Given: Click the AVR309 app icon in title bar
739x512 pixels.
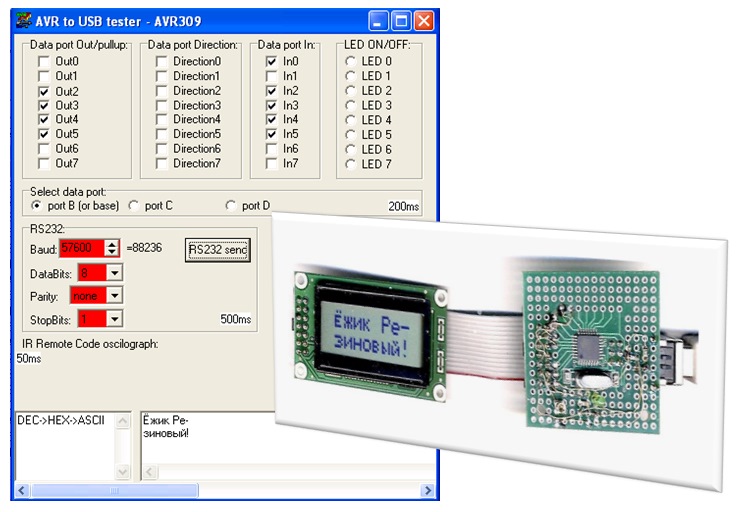Looking at the screenshot, I should pos(24,21).
